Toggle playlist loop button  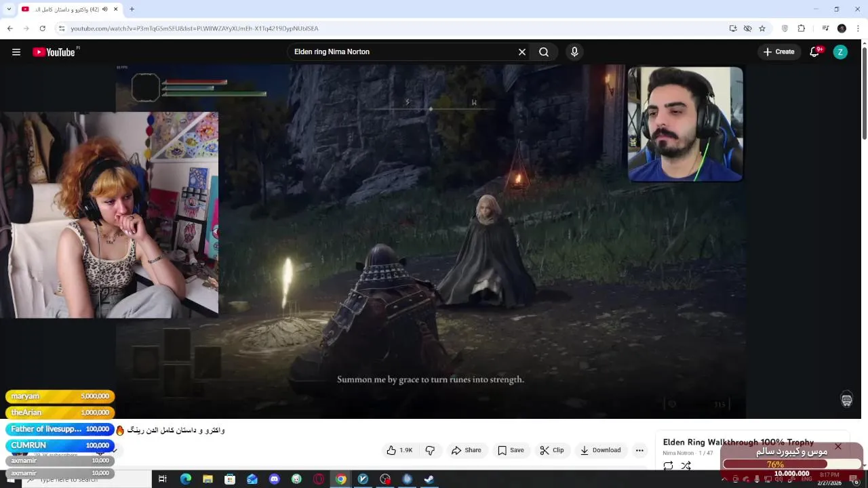[668, 466]
